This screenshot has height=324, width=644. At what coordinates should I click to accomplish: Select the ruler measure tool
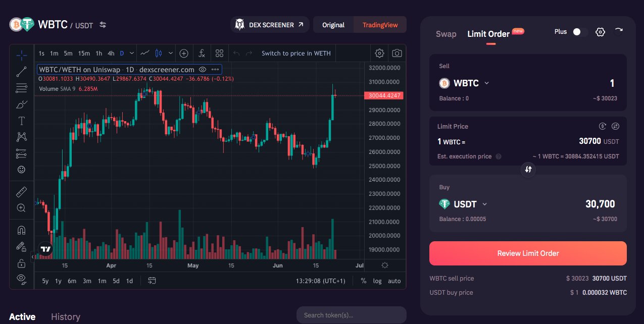21,192
